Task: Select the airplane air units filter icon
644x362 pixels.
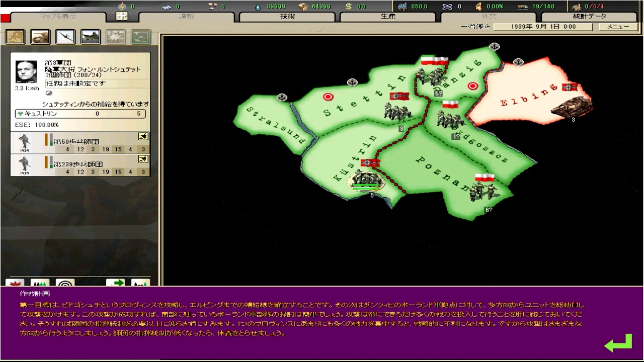Action: (65, 37)
